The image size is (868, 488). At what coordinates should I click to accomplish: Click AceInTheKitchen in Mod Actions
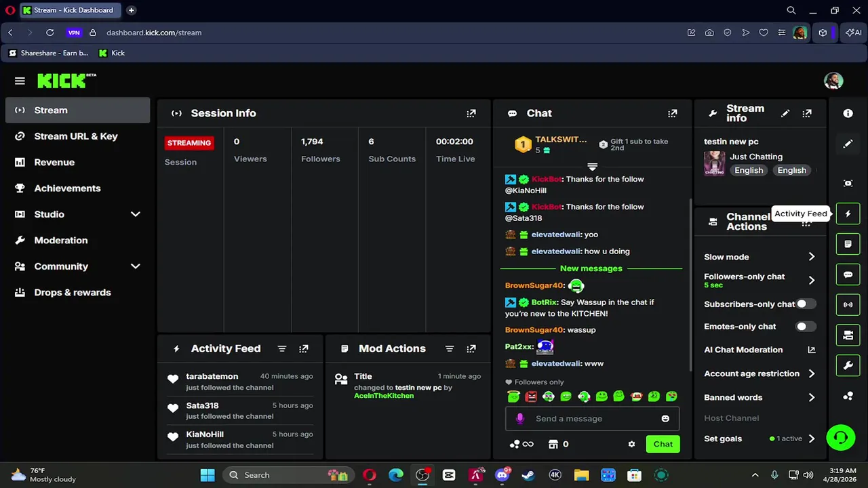tap(384, 396)
